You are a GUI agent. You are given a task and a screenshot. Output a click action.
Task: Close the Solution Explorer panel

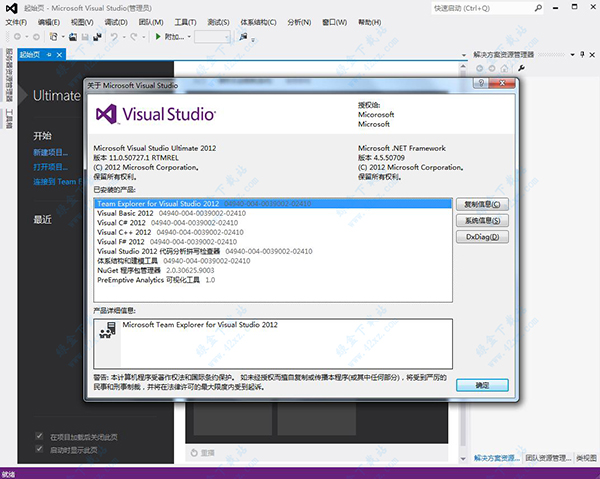coord(592,55)
